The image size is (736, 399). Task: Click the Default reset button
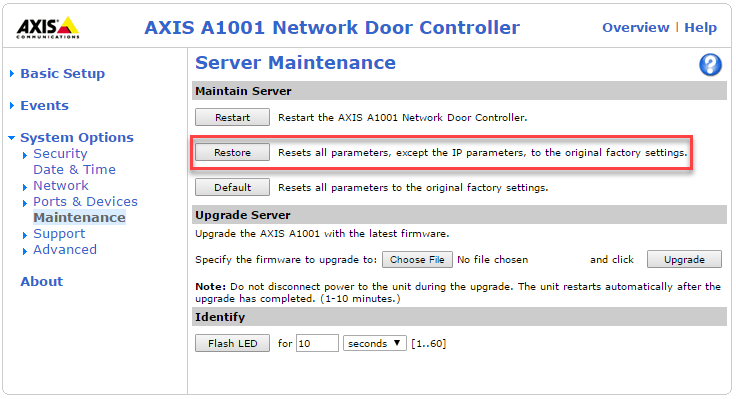point(232,187)
